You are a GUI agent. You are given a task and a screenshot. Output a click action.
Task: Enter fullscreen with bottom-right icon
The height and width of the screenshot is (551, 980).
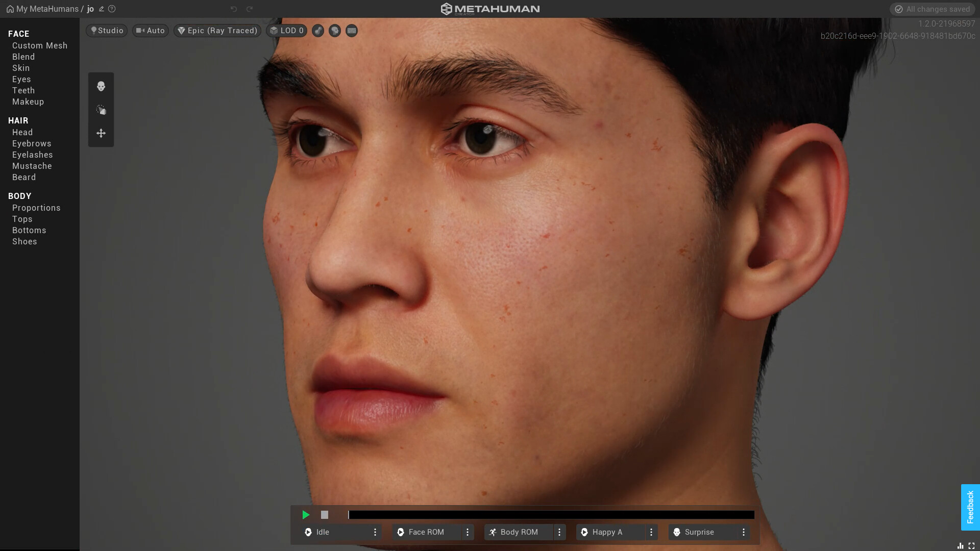pyautogui.click(x=971, y=546)
